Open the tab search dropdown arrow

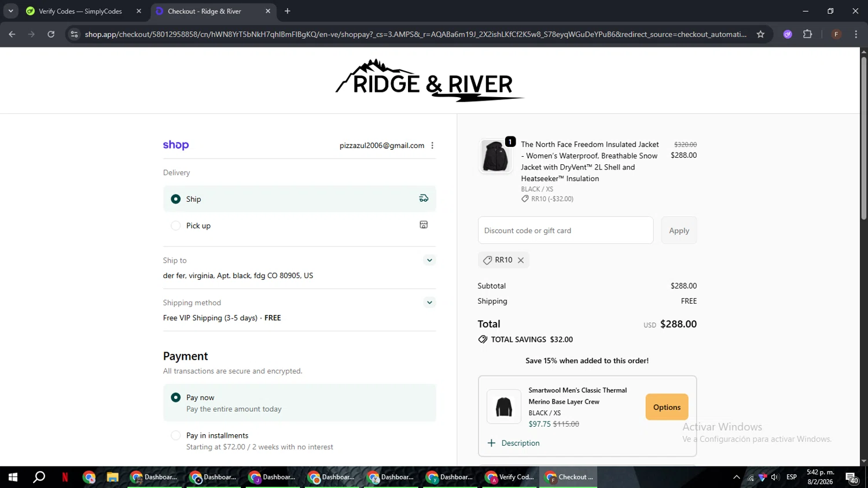[x=10, y=11]
